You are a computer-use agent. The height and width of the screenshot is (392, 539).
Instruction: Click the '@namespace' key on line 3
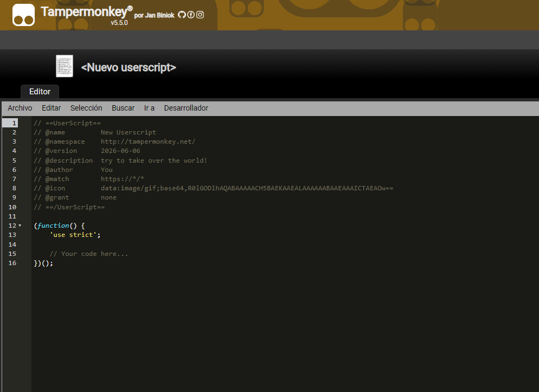coord(65,142)
